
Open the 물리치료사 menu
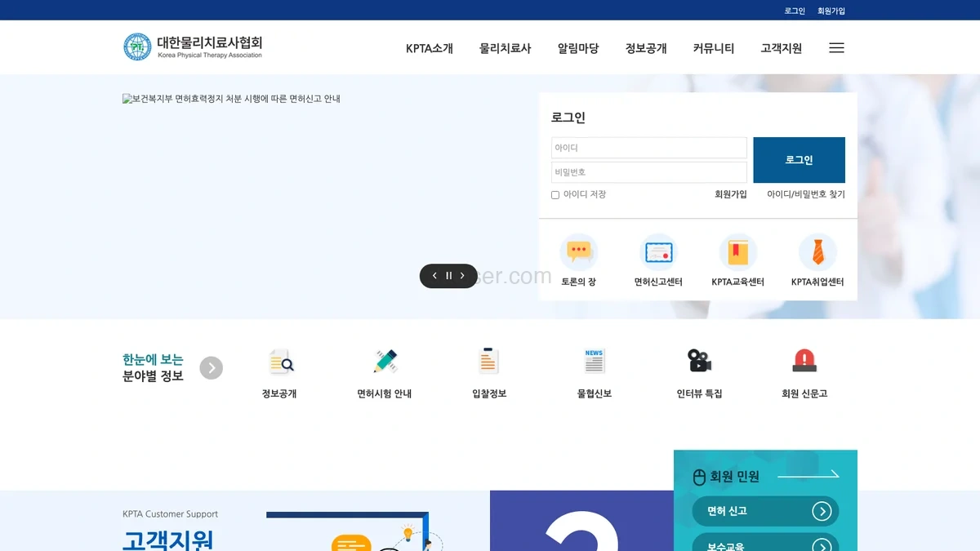tap(506, 48)
